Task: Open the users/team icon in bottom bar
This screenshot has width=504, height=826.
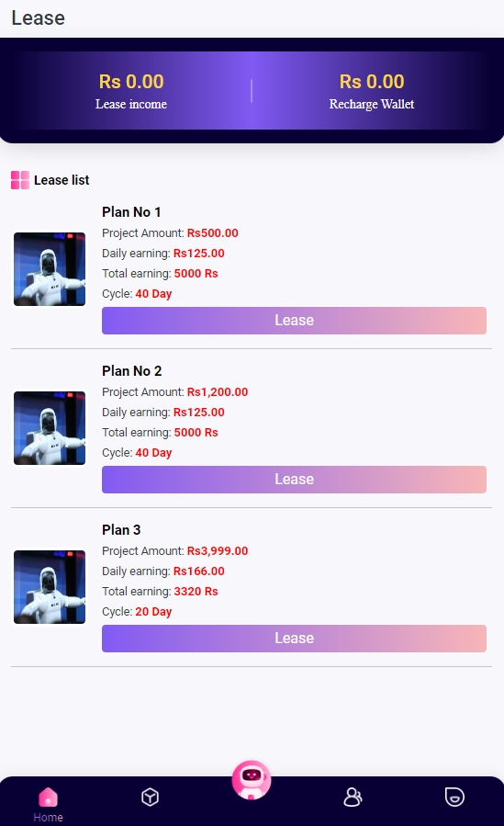Action: [x=353, y=797]
